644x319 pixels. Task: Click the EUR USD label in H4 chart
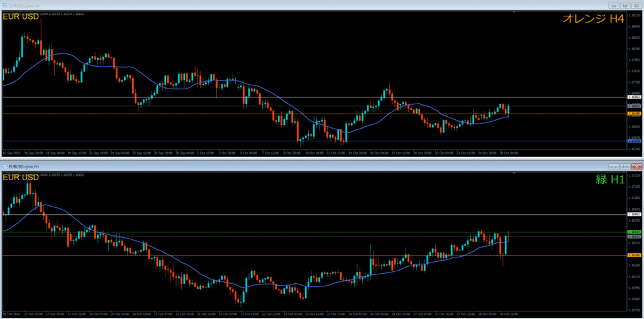coord(21,17)
